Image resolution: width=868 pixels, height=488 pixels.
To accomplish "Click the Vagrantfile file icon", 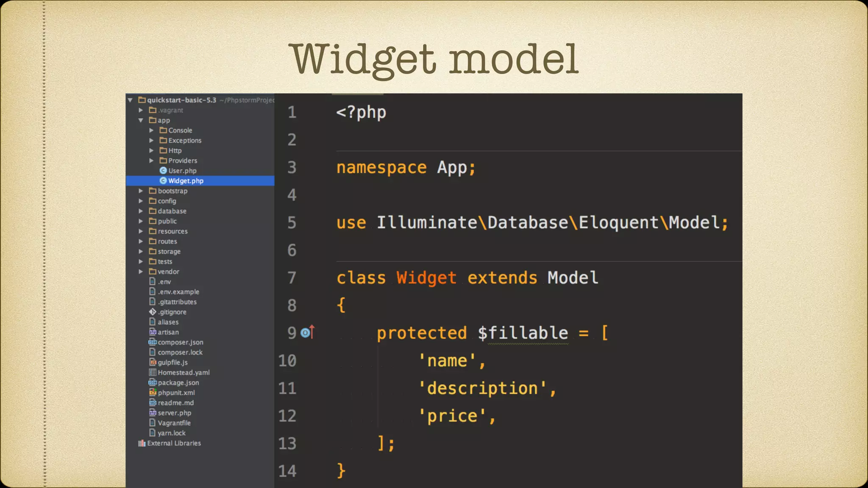I will pyautogui.click(x=153, y=423).
